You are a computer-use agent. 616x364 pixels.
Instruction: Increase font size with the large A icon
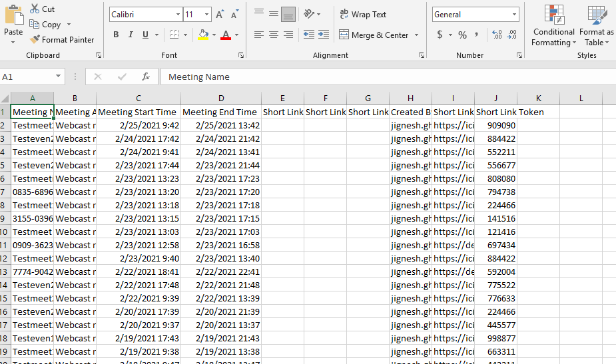pyautogui.click(x=220, y=15)
